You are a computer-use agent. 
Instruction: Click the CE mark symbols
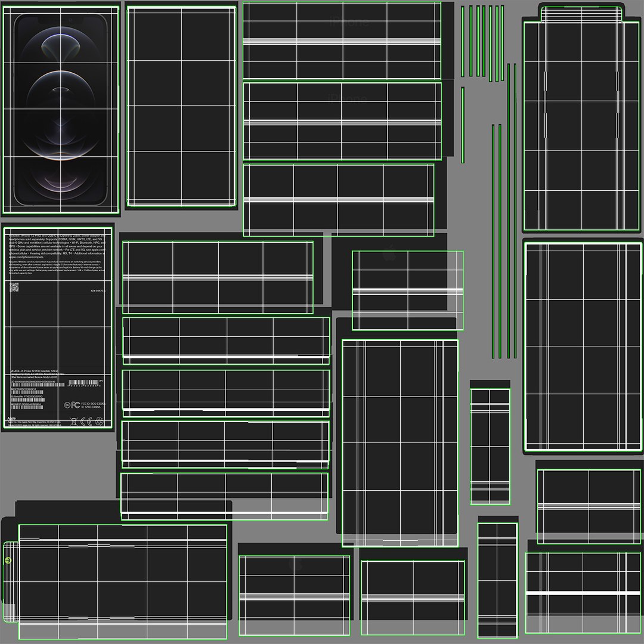click(86, 422)
